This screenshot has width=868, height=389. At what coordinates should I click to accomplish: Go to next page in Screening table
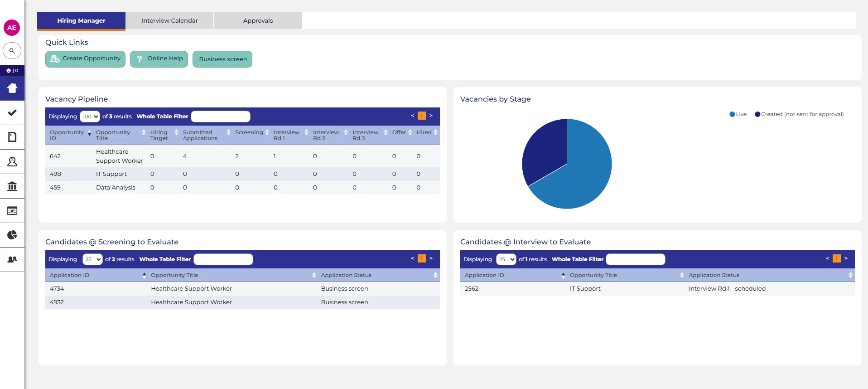coord(431,258)
